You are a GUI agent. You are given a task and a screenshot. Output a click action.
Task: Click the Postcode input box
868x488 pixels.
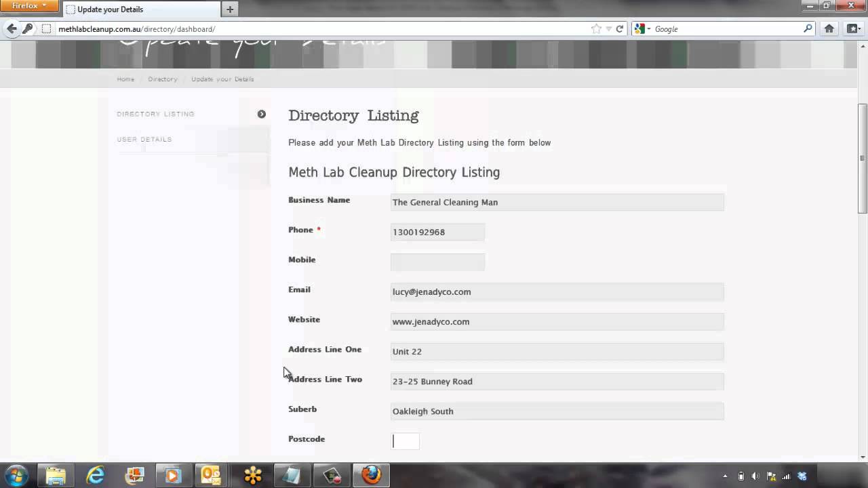(x=405, y=441)
